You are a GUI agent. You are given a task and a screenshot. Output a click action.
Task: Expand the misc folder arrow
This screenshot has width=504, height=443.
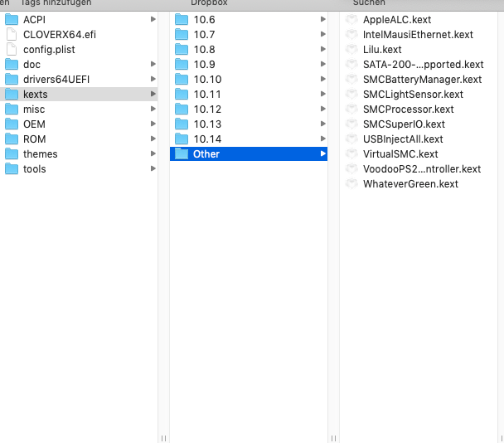[153, 109]
